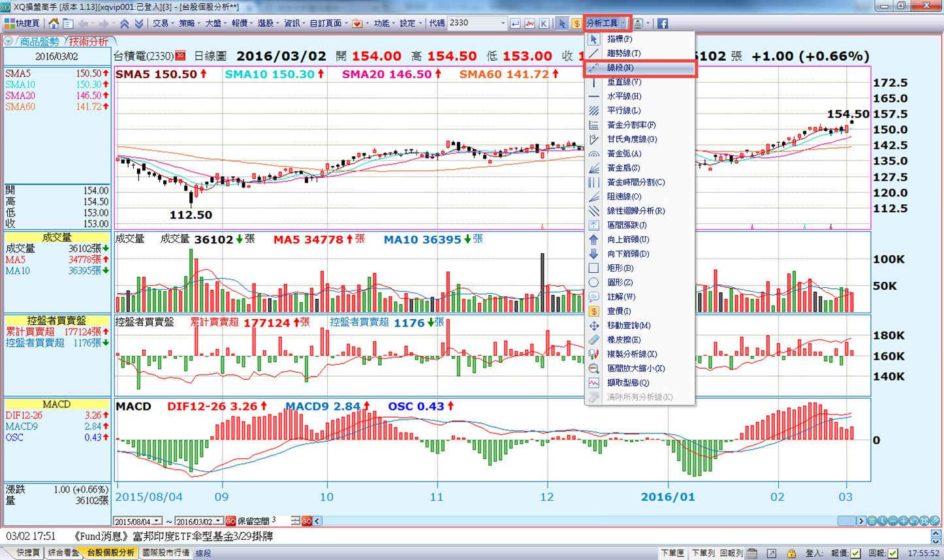Select 水平線(H) from the menu
Screen dimensions: 944x560
[640, 97]
